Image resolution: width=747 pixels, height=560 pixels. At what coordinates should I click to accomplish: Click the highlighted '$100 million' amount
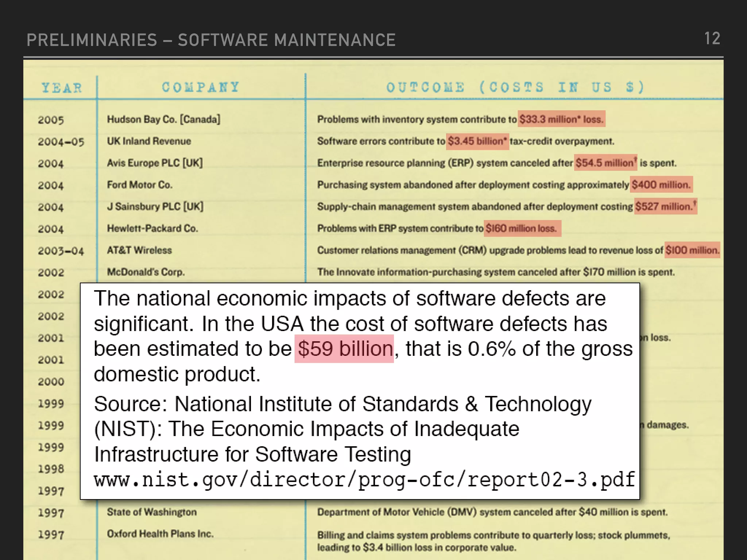pyautogui.click(x=692, y=250)
